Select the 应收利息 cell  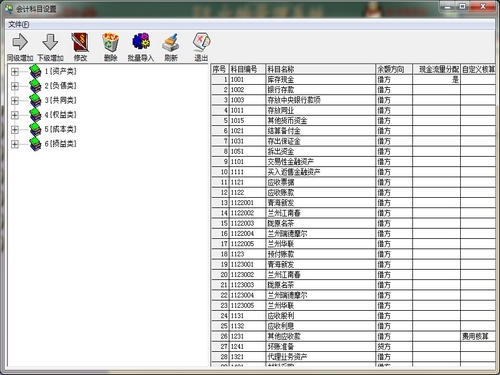click(x=320, y=326)
